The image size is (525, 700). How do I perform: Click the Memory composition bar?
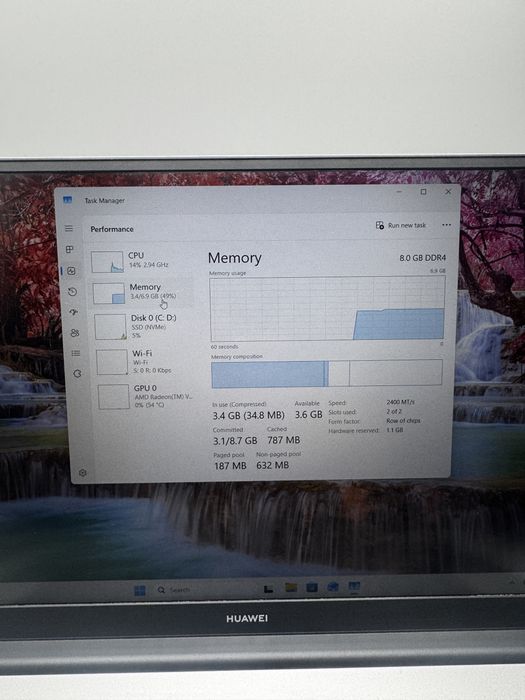click(327, 373)
